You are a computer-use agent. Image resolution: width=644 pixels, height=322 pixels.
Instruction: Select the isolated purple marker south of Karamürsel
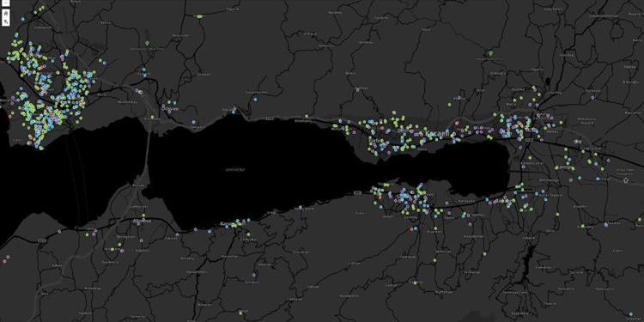click(254, 275)
